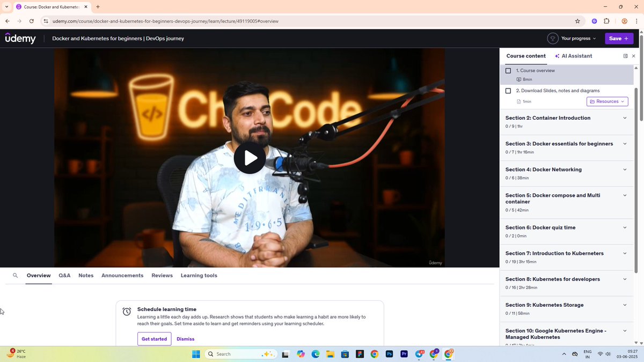Image resolution: width=644 pixels, height=362 pixels.
Task: Expand Section 10: Google Kubernetes Engine
Action: pyautogui.click(x=567, y=334)
